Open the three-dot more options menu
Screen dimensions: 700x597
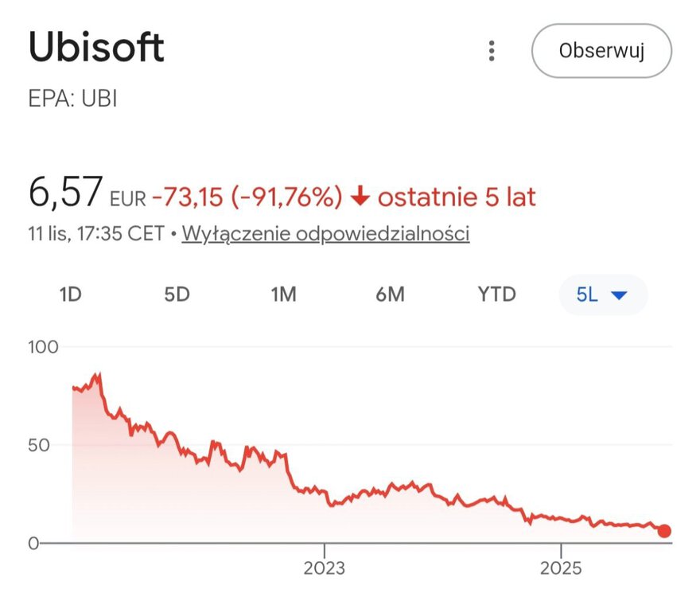click(492, 52)
